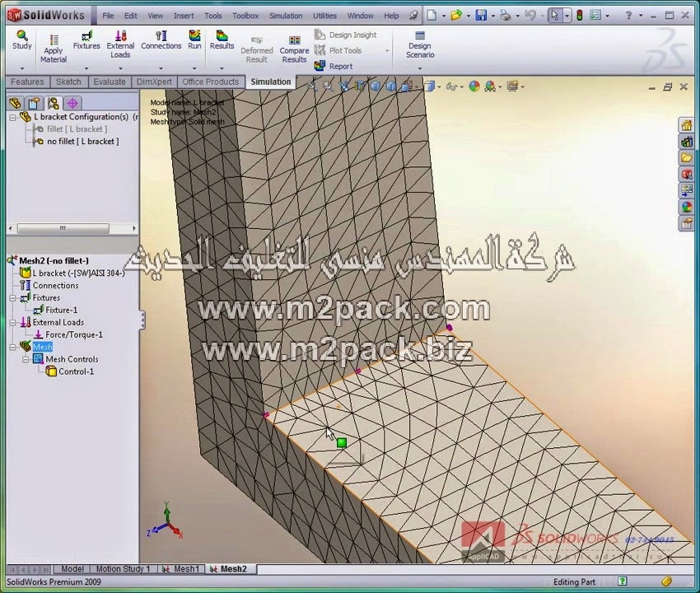Expand the Study dropdown arrow

(22, 68)
